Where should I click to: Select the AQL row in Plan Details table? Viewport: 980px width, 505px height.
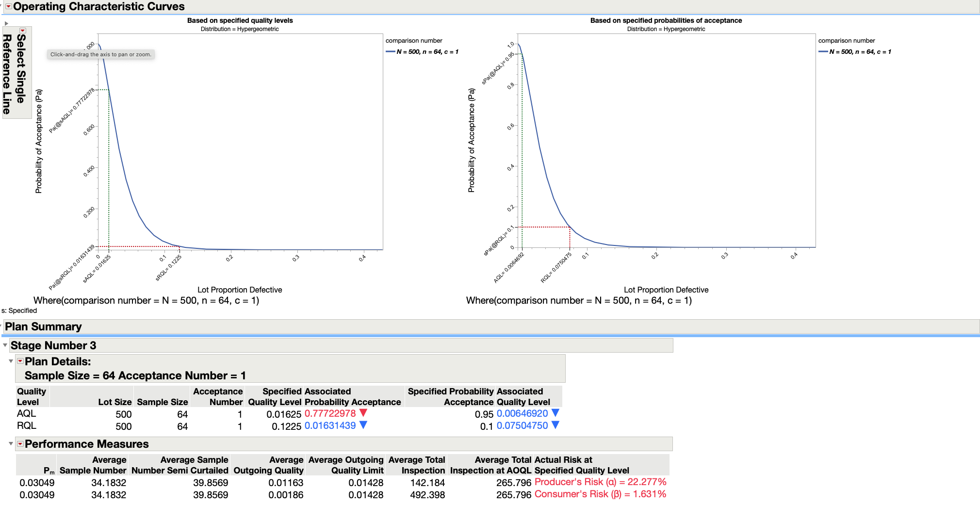point(27,414)
